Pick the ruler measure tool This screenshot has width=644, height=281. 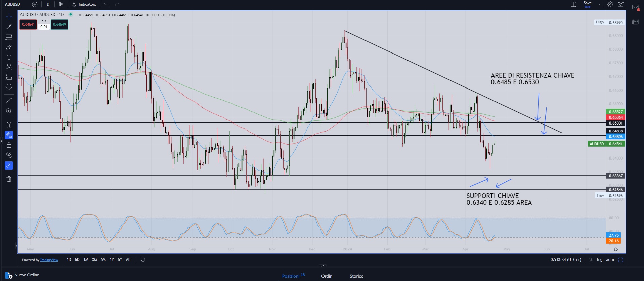(9, 101)
